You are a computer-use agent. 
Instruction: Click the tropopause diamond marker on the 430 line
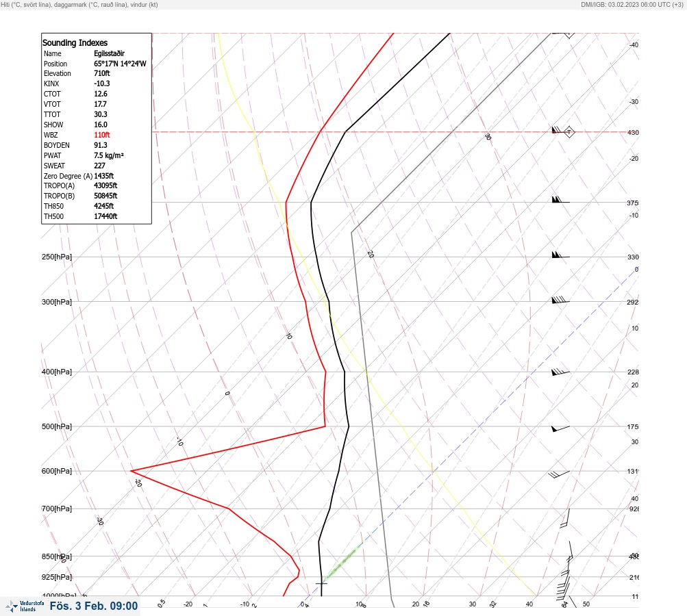click(569, 132)
